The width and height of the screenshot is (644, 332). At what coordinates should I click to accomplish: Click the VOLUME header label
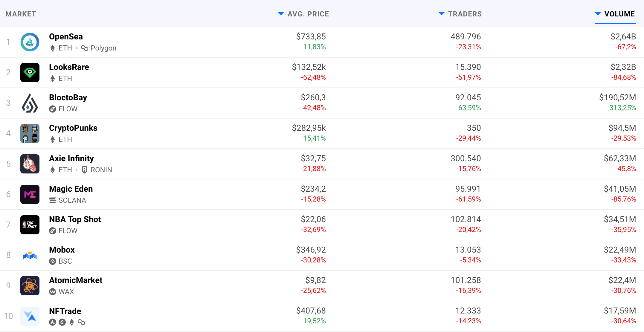619,14
